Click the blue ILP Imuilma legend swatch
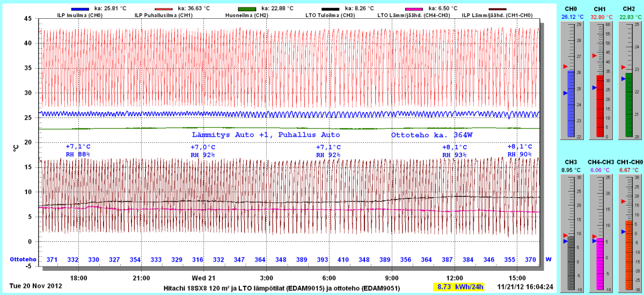Screen dimensions: 644x295 (79, 9)
